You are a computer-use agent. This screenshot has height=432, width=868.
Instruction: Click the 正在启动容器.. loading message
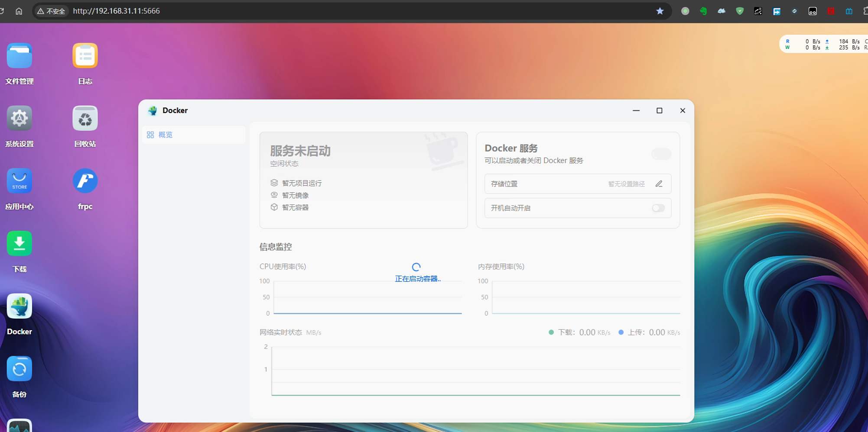click(418, 279)
